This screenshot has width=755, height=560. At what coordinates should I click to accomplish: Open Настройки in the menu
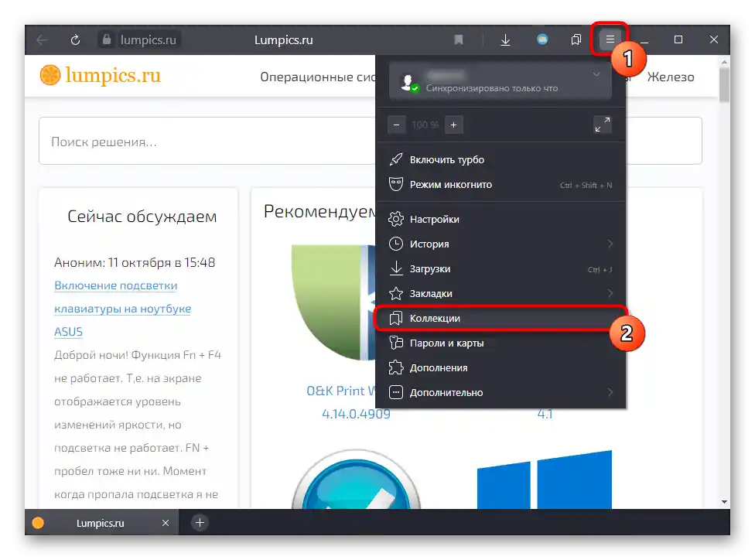pyautogui.click(x=500, y=220)
